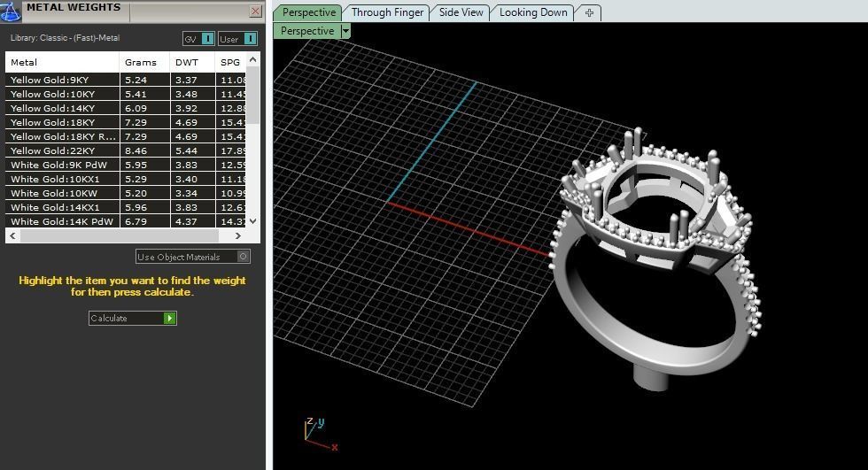Select the Yellow Gold:9KY row
This screenshot has height=470, width=868.
coord(126,80)
